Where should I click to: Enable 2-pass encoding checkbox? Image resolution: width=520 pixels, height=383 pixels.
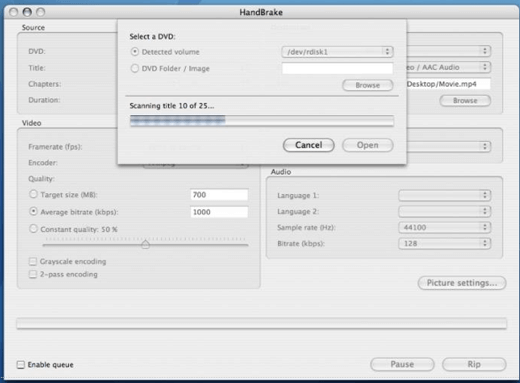[33, 274]
